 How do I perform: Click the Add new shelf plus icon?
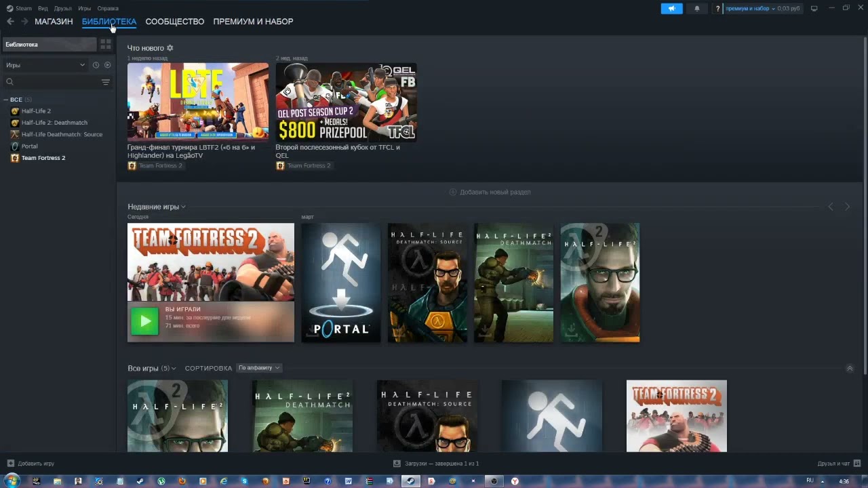[x=453, y=192]
